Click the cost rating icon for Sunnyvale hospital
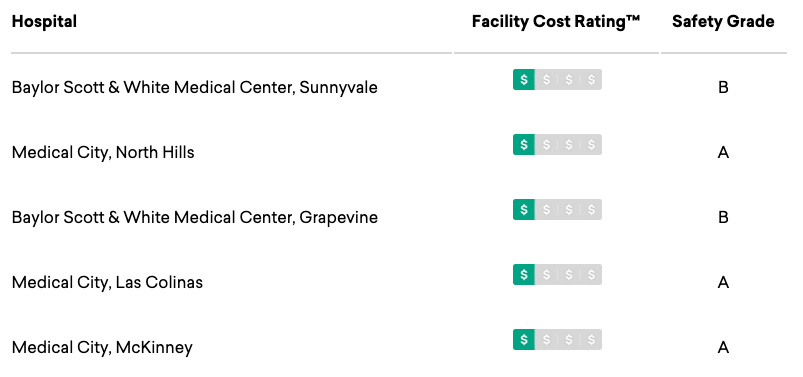Image resolution: width=803 pixels, height=377 pixels. click(x=557, y=79)
